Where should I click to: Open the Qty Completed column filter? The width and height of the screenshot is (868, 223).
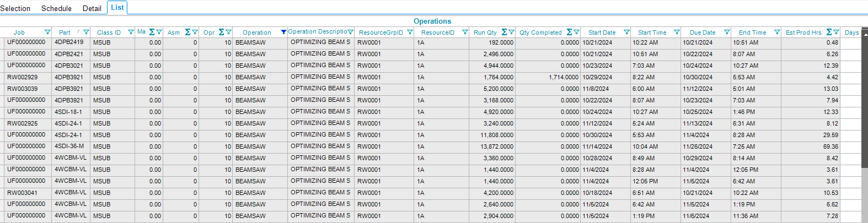[576, 32]
